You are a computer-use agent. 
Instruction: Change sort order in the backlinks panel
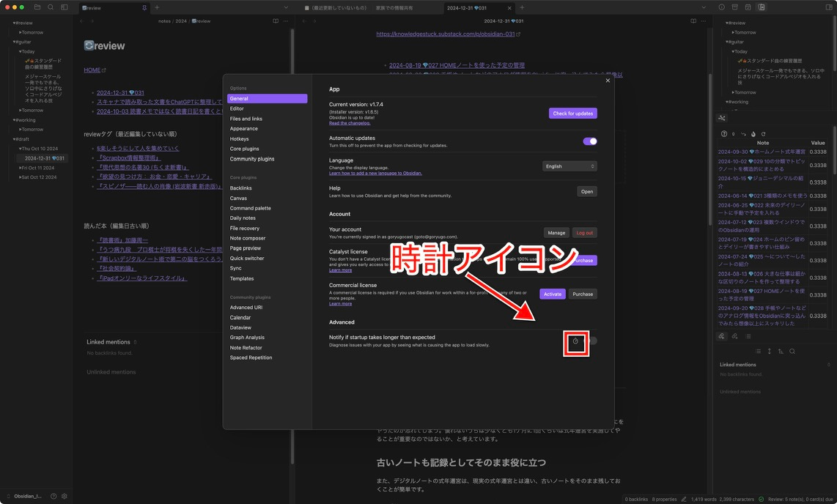(781, 351)
